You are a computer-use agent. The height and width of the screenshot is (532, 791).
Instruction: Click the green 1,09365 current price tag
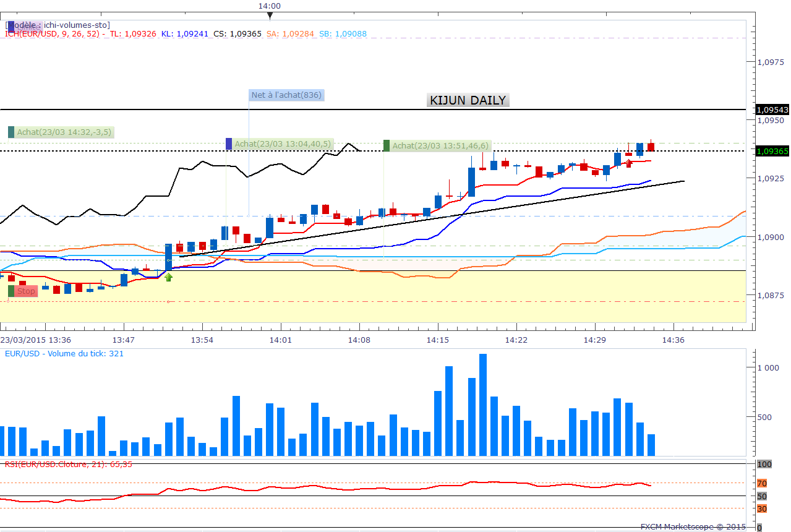(772, 150)
